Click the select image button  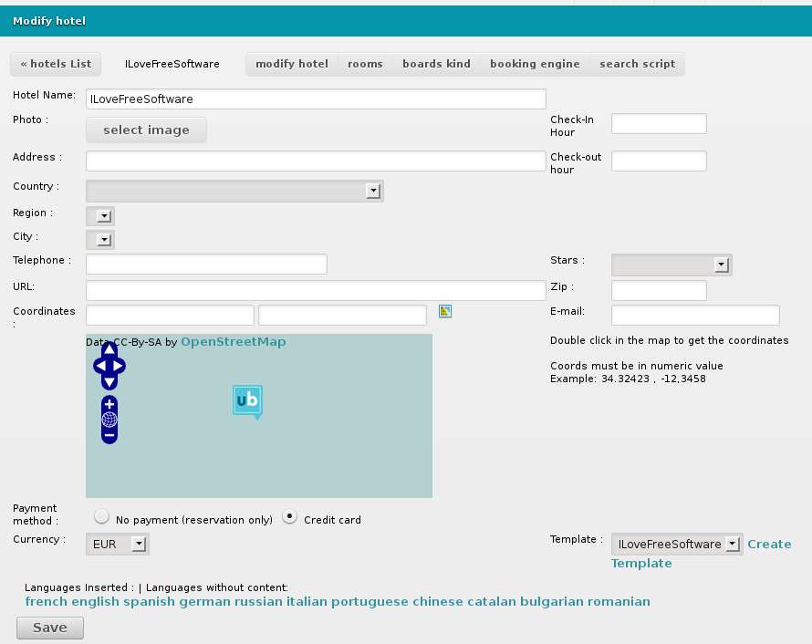(x=146, y=130)
